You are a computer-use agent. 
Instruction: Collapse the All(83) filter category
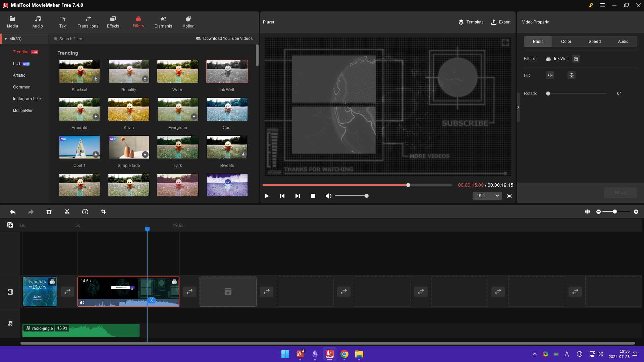click(6, 39)
